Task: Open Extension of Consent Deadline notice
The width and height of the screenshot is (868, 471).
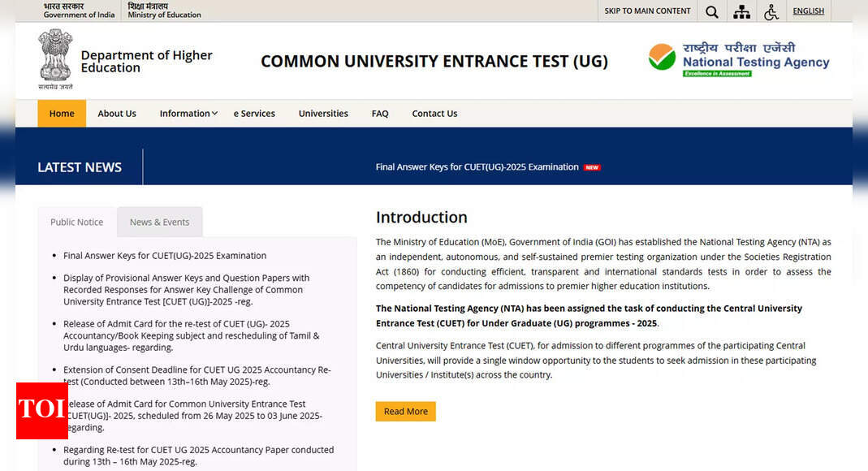Action: tap(196, 375)
